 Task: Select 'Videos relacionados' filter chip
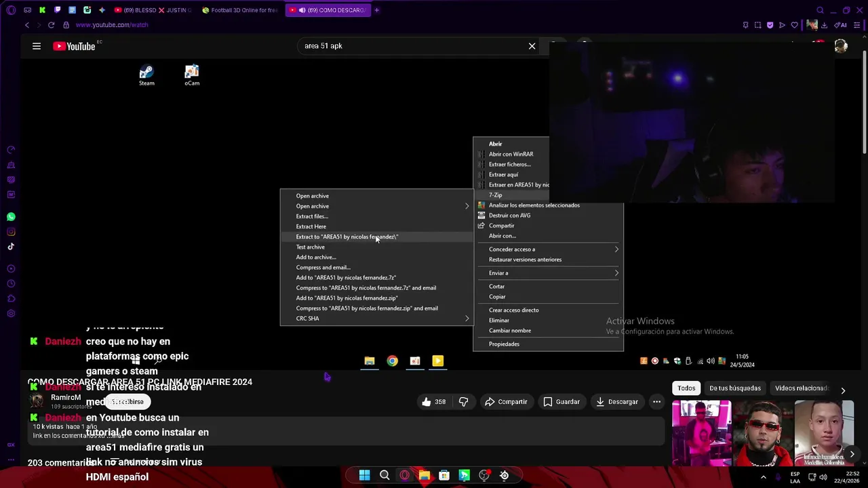pos(801,388)
